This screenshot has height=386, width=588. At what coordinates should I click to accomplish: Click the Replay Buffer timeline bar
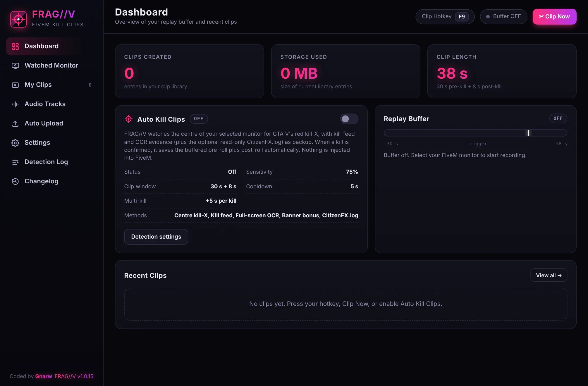tap(475, 133)
